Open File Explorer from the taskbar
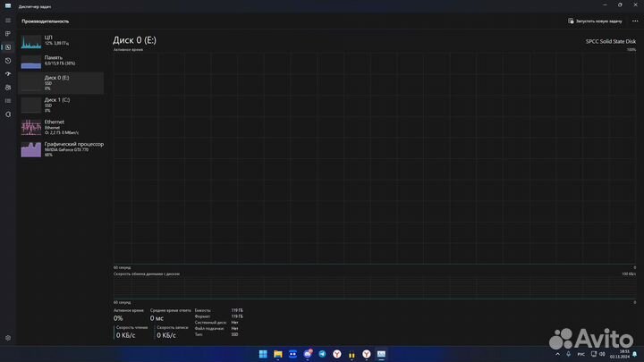Screen dimensions: 644x362 point(277,355)
